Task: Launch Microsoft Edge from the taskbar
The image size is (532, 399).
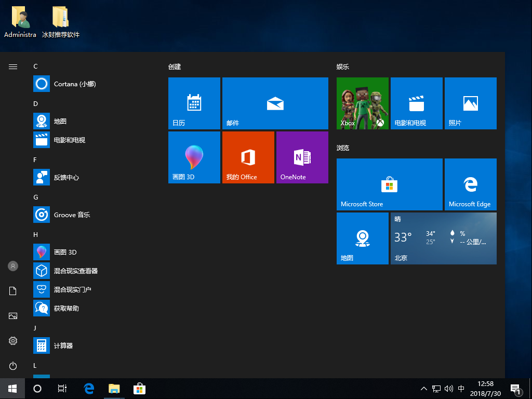Action: 89,389
